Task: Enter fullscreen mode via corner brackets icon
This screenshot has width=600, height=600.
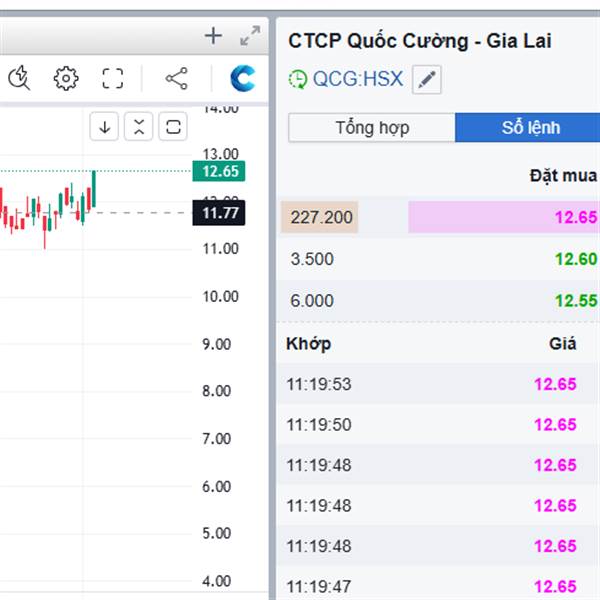Action: 113,78
